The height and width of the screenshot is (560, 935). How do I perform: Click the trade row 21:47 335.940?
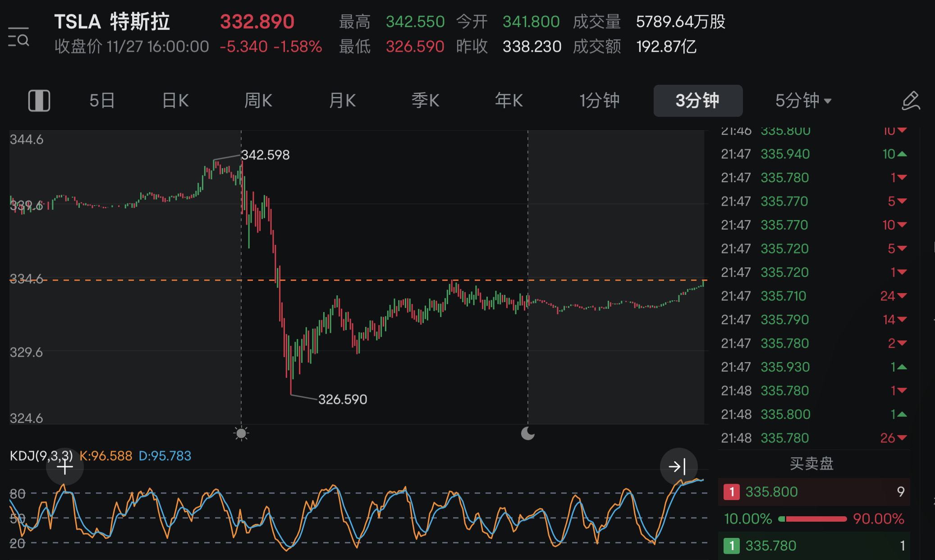pyautogui.click(x=814, y=154)
